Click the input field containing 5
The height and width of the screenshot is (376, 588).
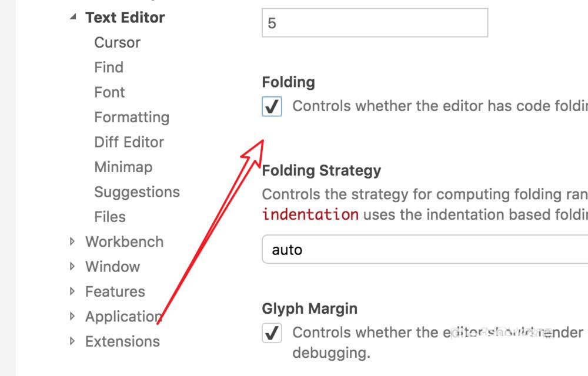point(375,23)
